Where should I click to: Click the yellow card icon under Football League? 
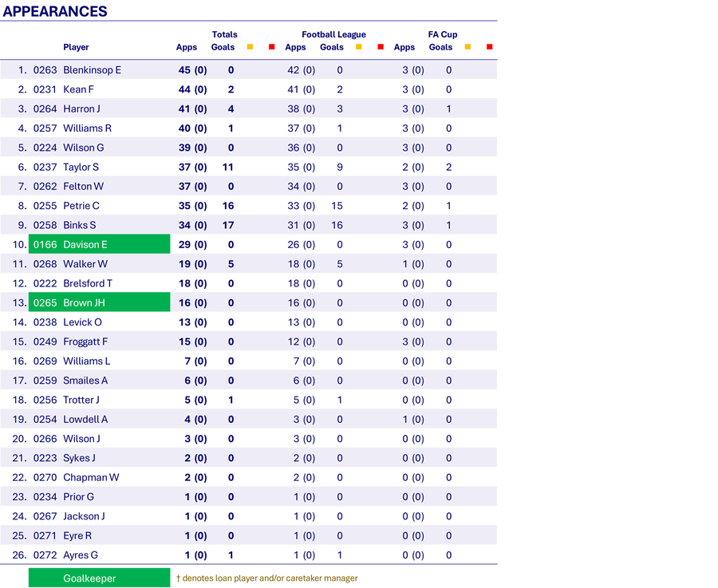pyautogui.click(x=358, y=47)
